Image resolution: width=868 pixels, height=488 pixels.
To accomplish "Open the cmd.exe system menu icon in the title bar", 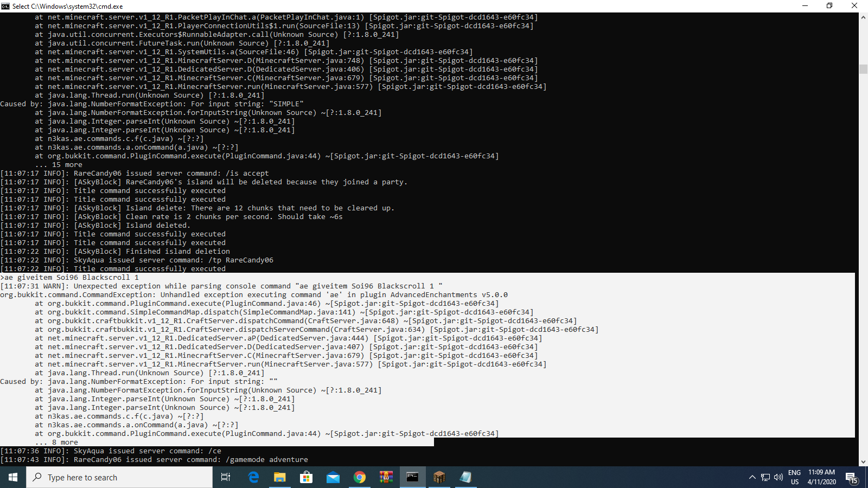I will pyautogui.click(x=5, y=6).
